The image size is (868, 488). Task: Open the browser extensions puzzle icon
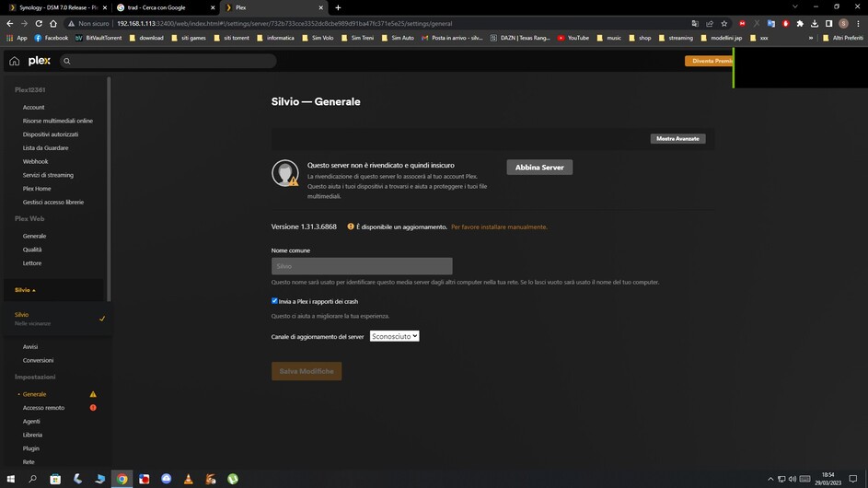800,23
